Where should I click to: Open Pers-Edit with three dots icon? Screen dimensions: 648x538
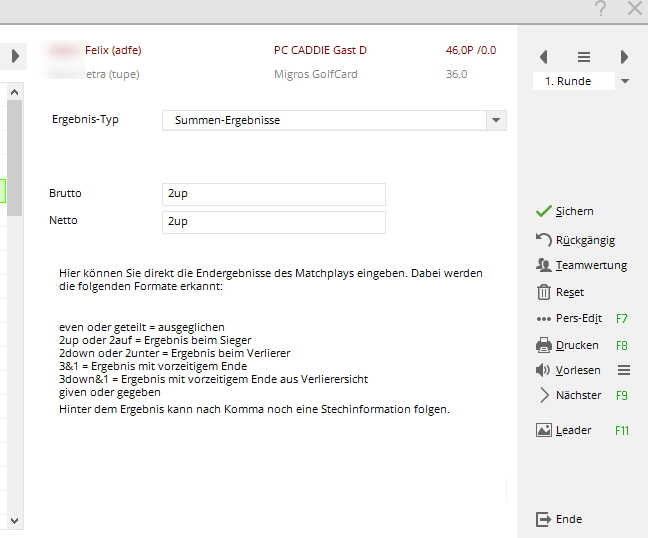click(544, 319)
